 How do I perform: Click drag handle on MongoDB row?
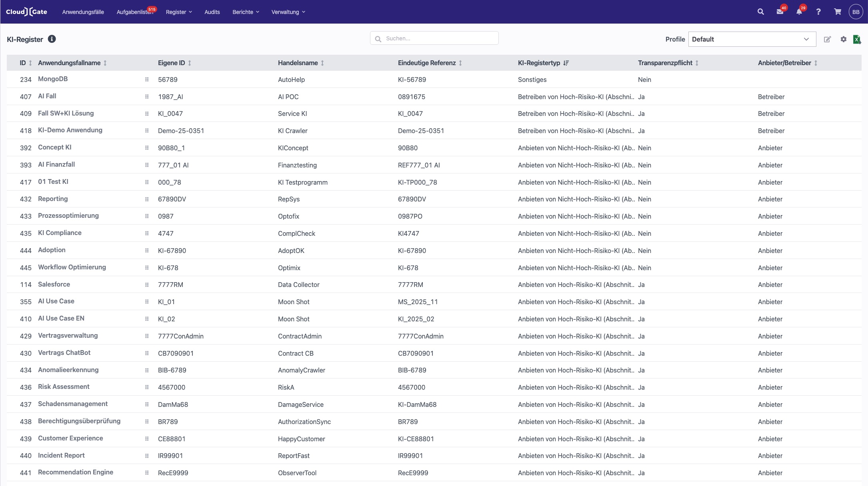147,80
